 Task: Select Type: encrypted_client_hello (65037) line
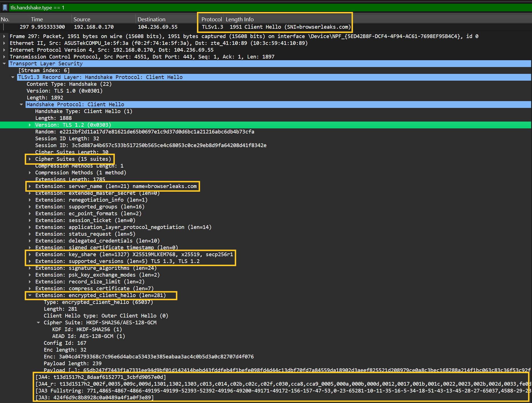tap(98, 302)
